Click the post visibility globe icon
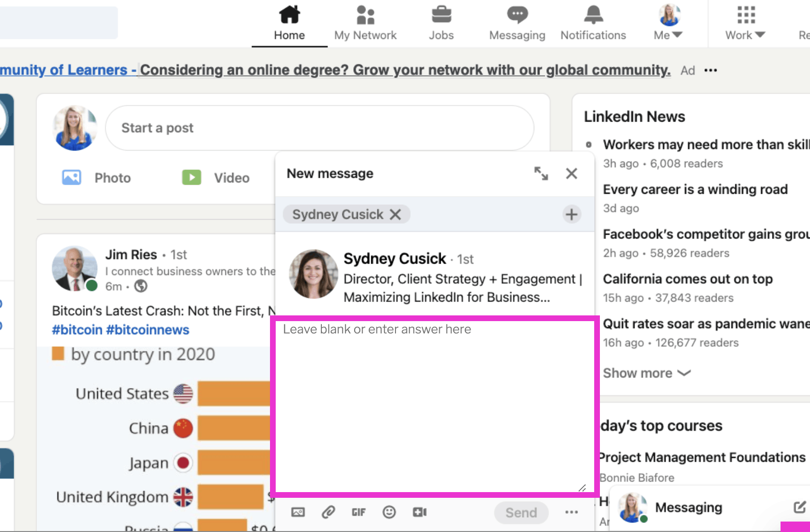The image size is (810, 532). pos(141,286)
